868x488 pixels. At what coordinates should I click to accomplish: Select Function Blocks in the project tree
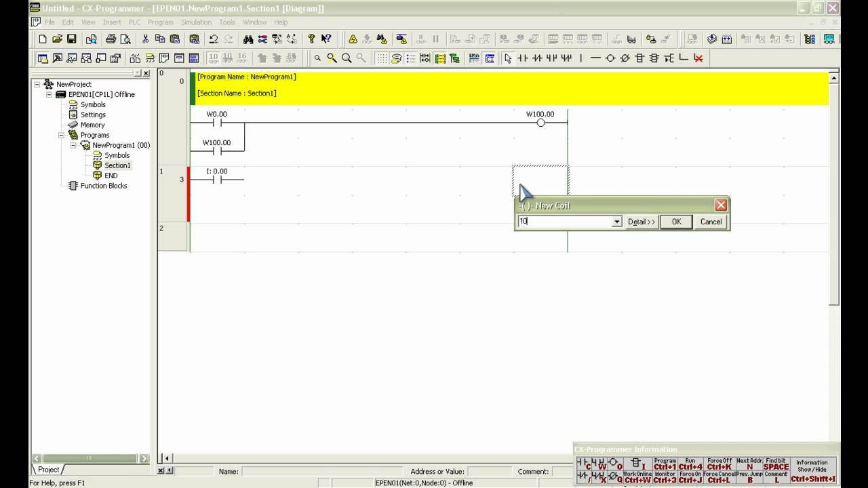(x=104, y=186)
